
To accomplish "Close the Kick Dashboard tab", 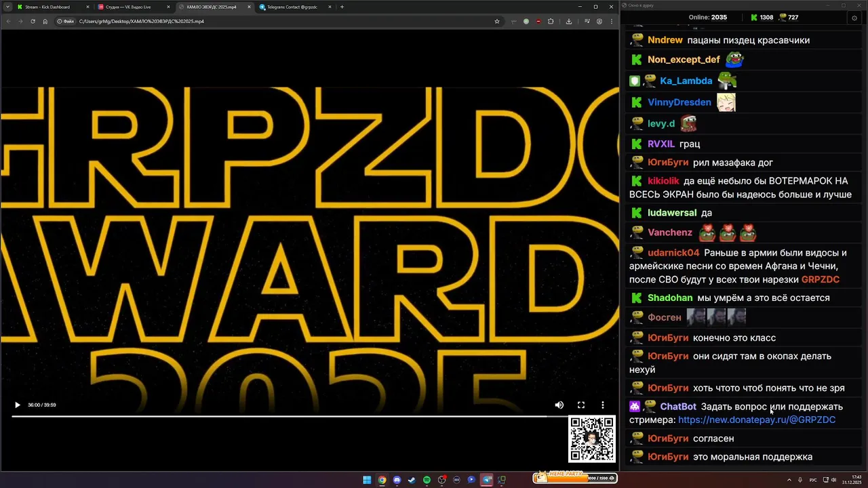I will click(87, 7).
